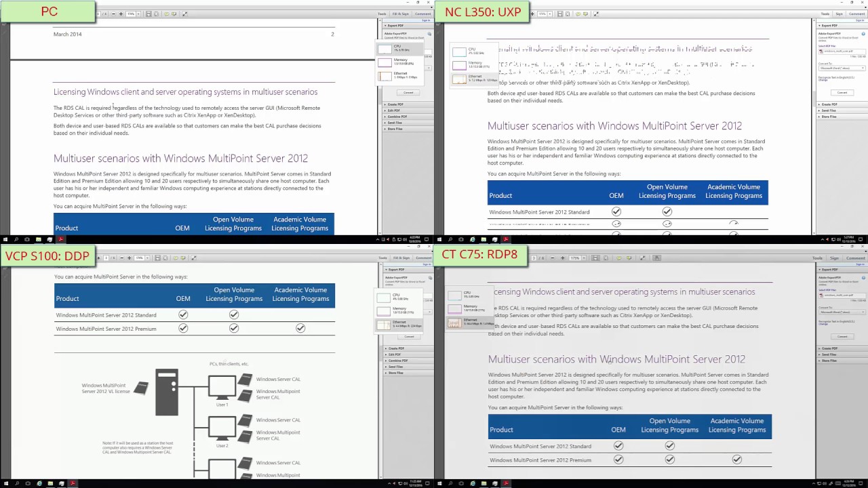Open Convert To dropdown in NC L350 window
Viewport: 868px width, 488px height.
tap(842, 68)
